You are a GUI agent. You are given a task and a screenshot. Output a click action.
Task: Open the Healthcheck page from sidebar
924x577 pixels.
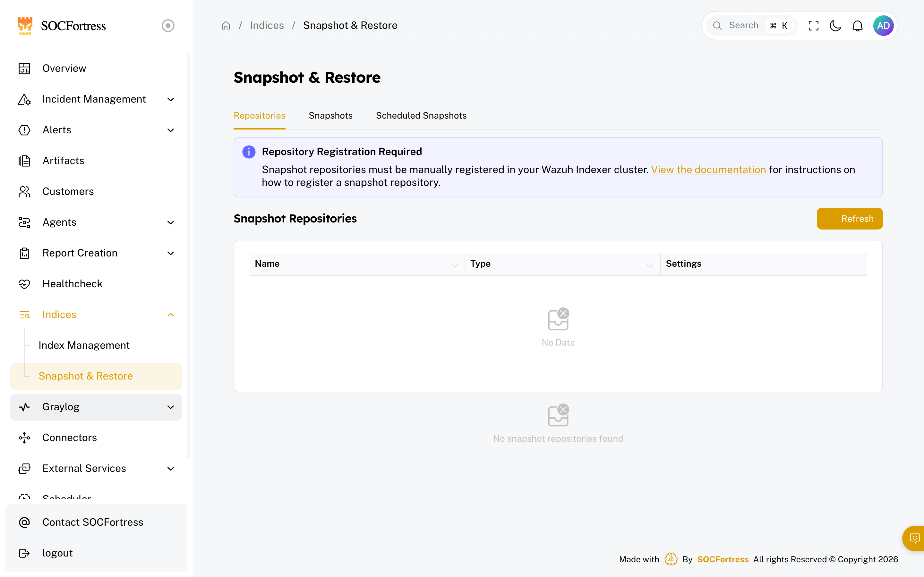pyautogui.click(x=72, y=284)
